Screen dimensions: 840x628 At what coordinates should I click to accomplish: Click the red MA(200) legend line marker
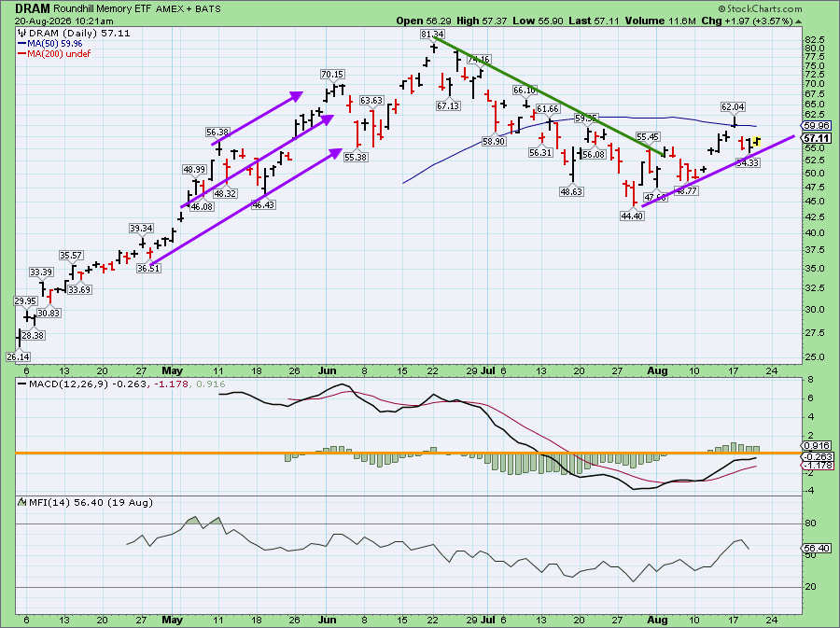tap(22, 53)
